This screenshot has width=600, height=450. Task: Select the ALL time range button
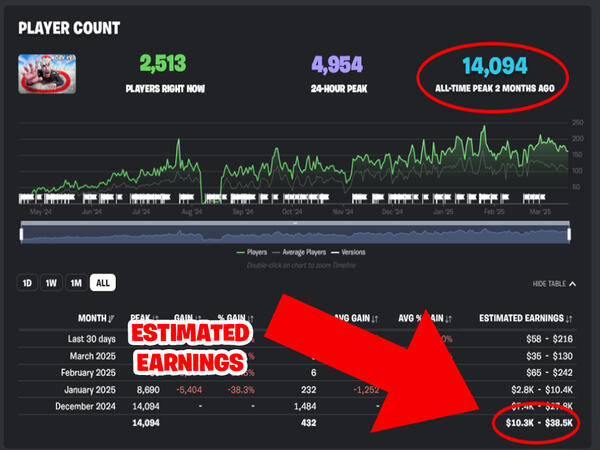tap(102, 283)
